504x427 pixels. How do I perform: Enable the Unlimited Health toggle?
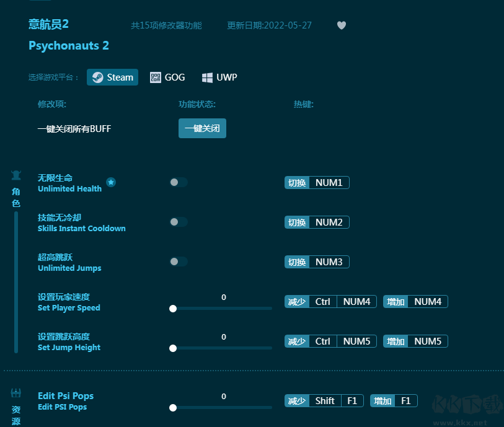[x=179, y=182]
